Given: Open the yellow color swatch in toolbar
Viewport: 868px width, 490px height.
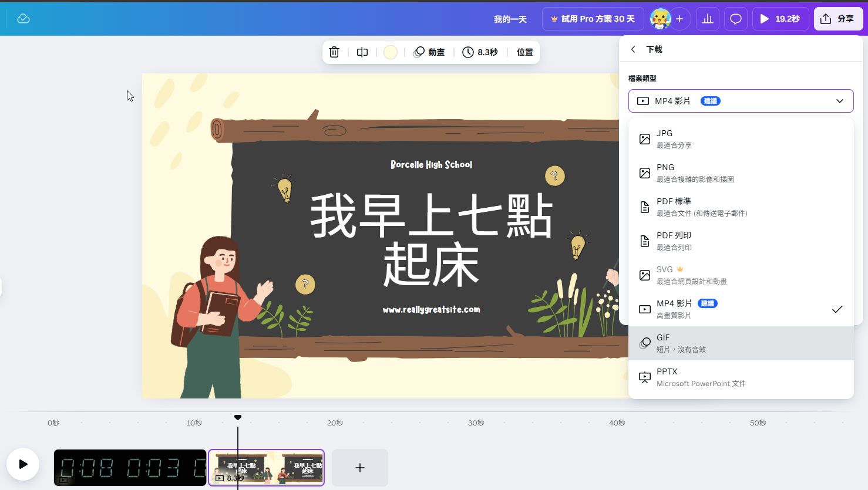Looking at the screenshot, I should [390, 52].
